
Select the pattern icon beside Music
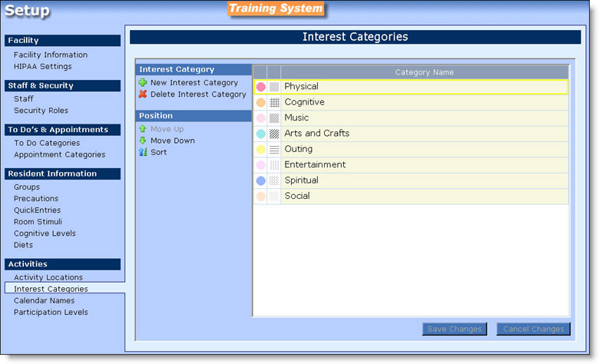tap(274, 118)
